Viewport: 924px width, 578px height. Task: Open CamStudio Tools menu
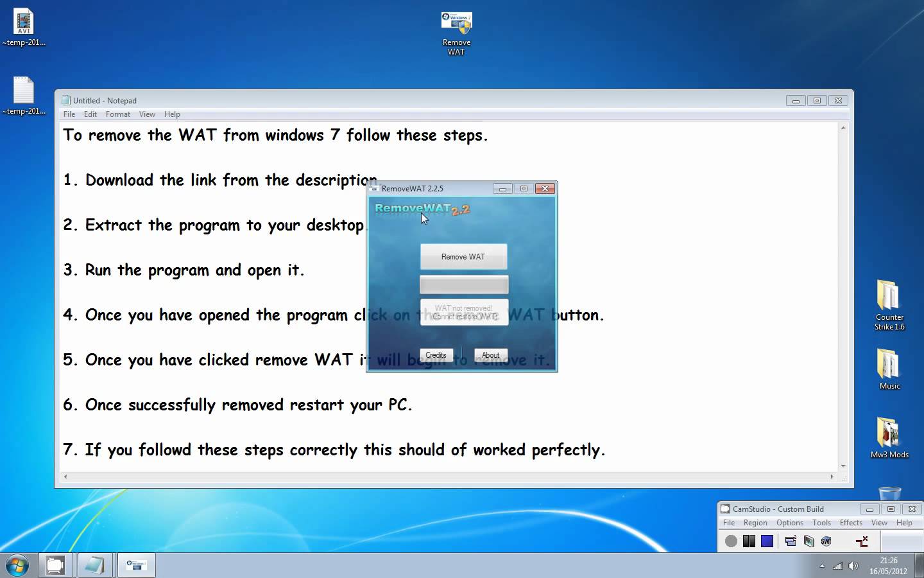click(821, 523)
